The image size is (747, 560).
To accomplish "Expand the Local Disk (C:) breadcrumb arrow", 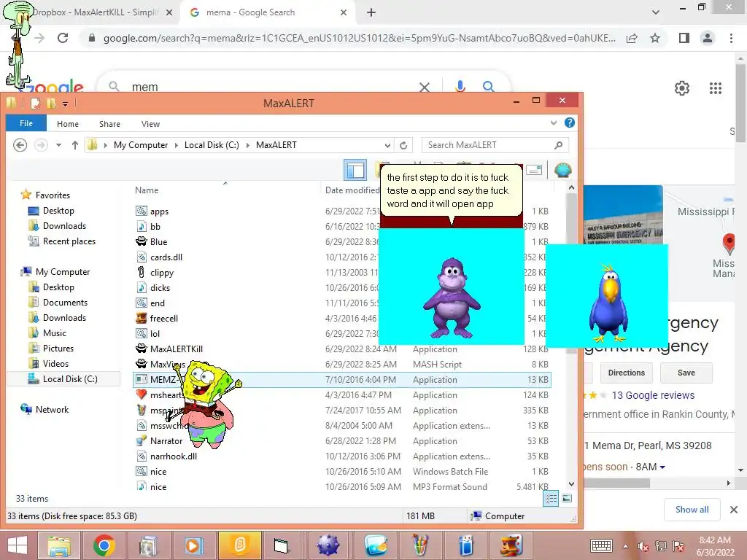I will coord(247,145).
